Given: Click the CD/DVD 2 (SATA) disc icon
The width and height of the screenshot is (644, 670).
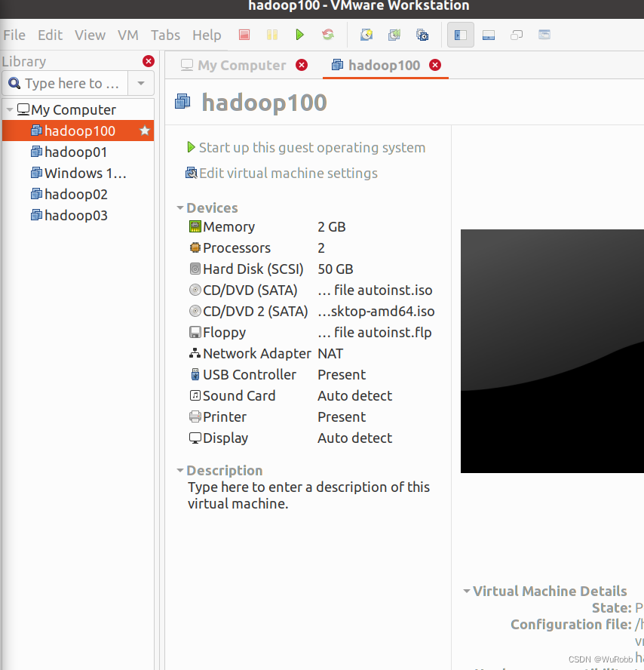Looking at the screenshot, I should pyautogui.click(x=195, y=311).
